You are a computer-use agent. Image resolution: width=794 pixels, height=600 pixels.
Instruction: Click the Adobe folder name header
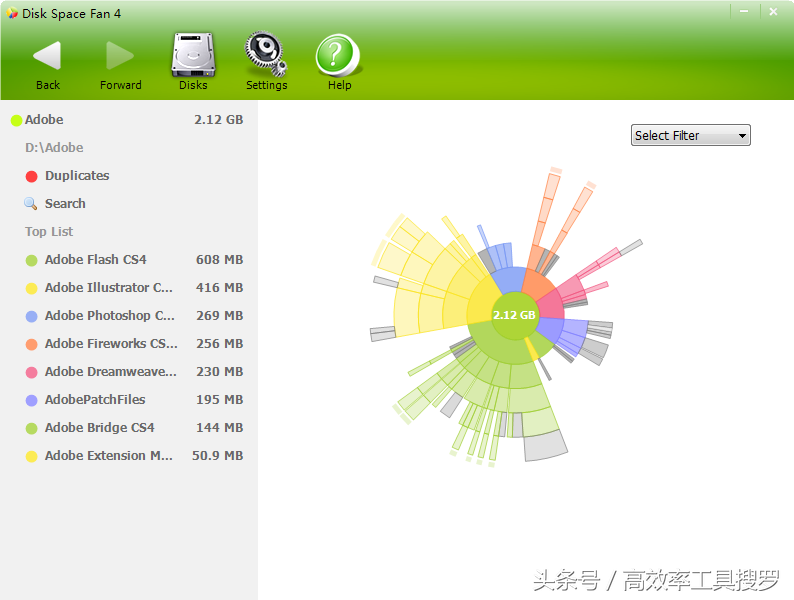click(x=44, y=119)
